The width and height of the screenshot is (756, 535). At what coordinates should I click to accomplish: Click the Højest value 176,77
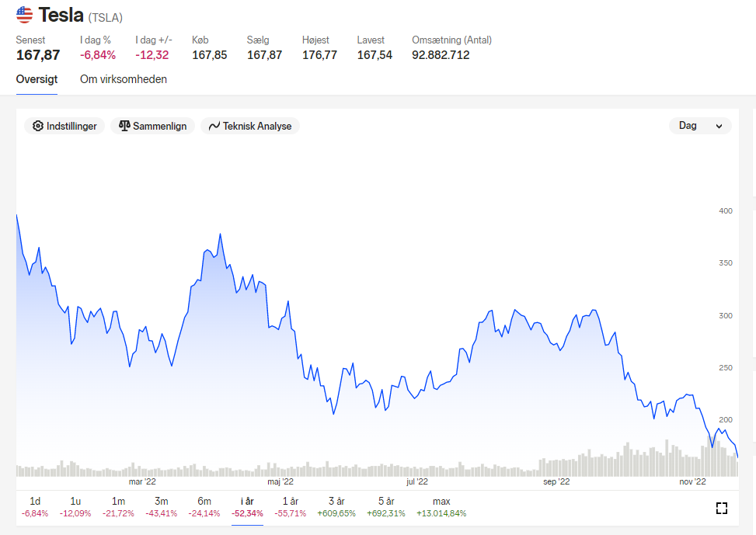tap(319, 55)
